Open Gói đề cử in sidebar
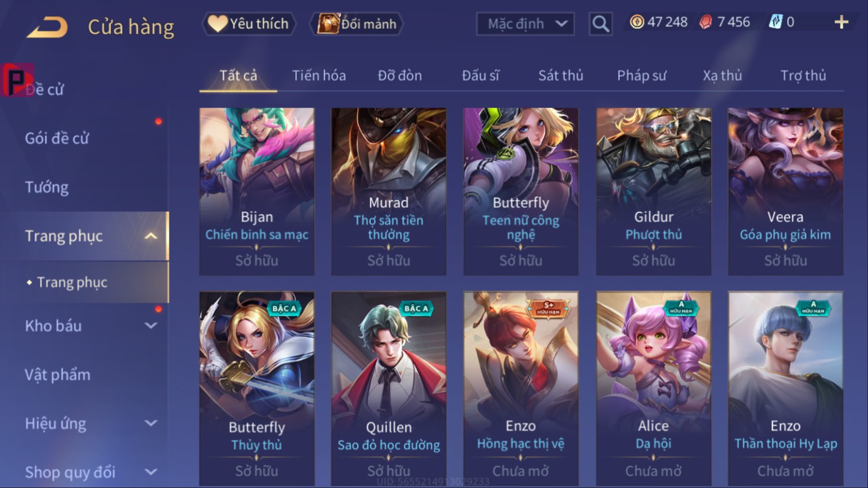 point(57,138)
